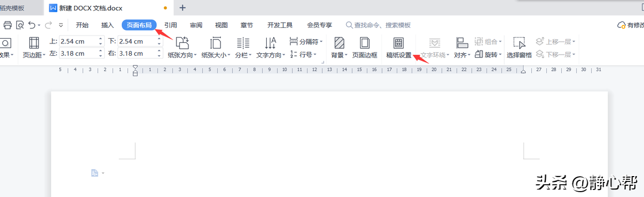
Task: Adjust the 上 top margin stepper arrows
Action: click(100, 41)
